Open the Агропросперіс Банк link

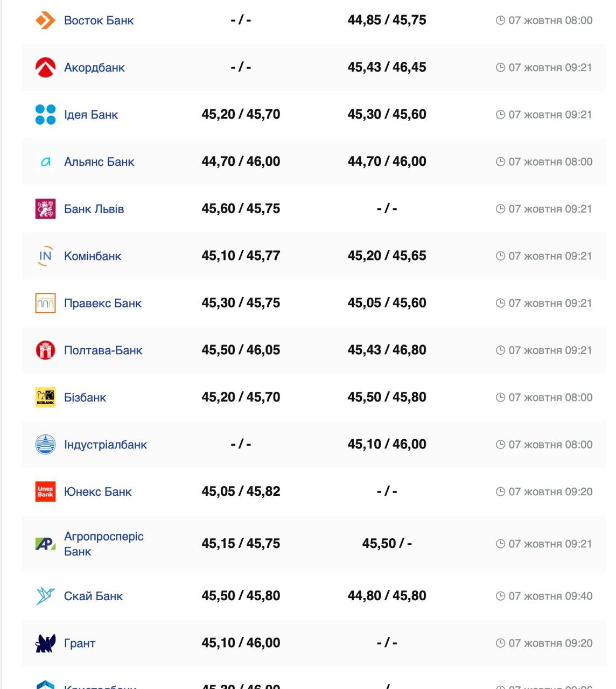[x=103, y=544]
